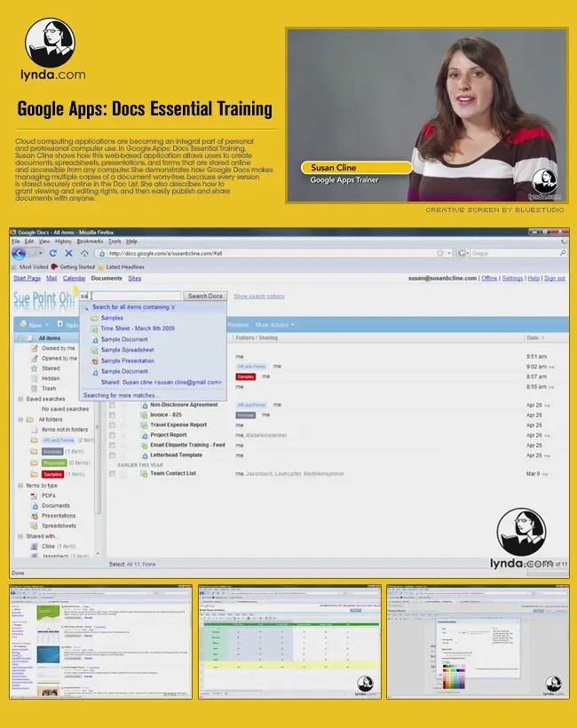Tick the Project Report checkbox
This screenshot has width=577, height=728.
[x=112, y=436]
